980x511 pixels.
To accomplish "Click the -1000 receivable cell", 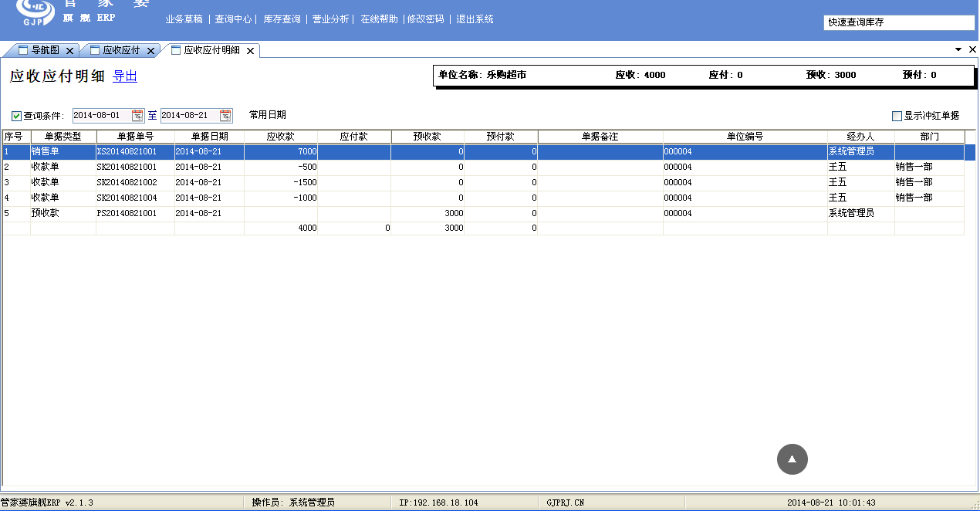I will (x=281, y=198).
